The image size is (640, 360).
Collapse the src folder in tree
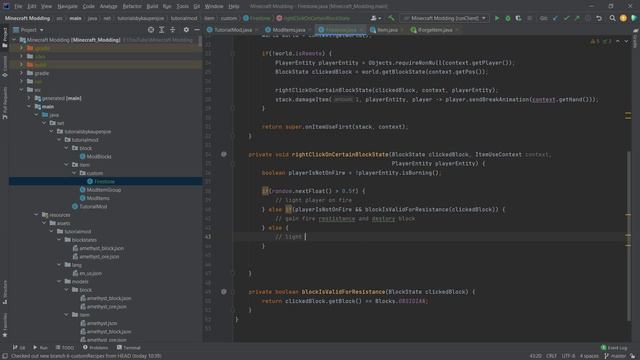[21, 90]
